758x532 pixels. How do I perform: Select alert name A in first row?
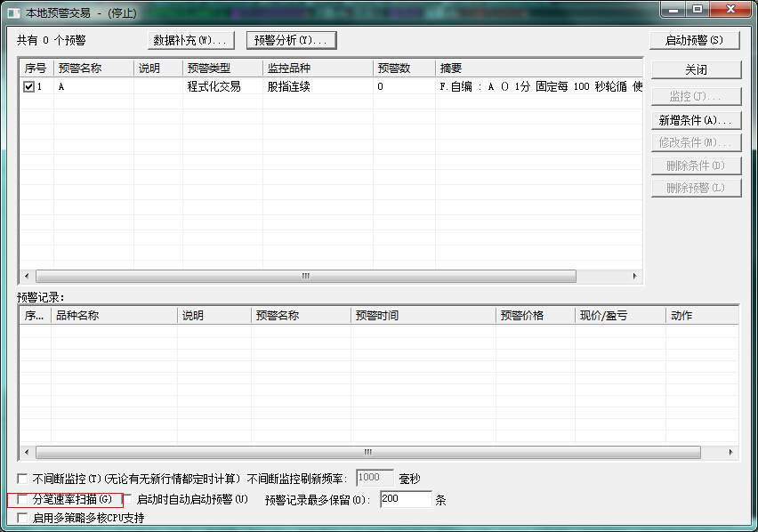pyautogui.click(x=61, y=87)
